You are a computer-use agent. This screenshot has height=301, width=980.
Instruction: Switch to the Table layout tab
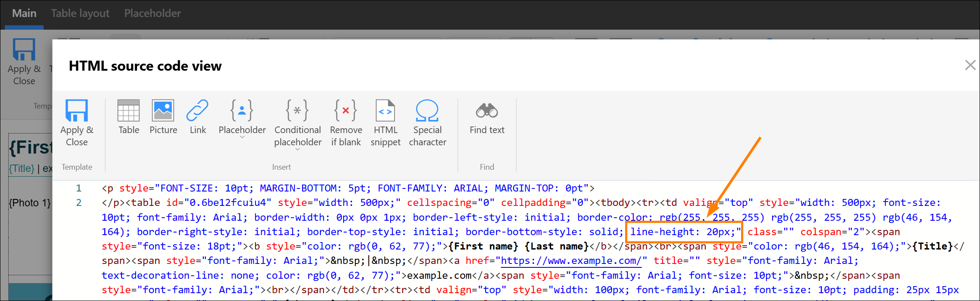80,14
